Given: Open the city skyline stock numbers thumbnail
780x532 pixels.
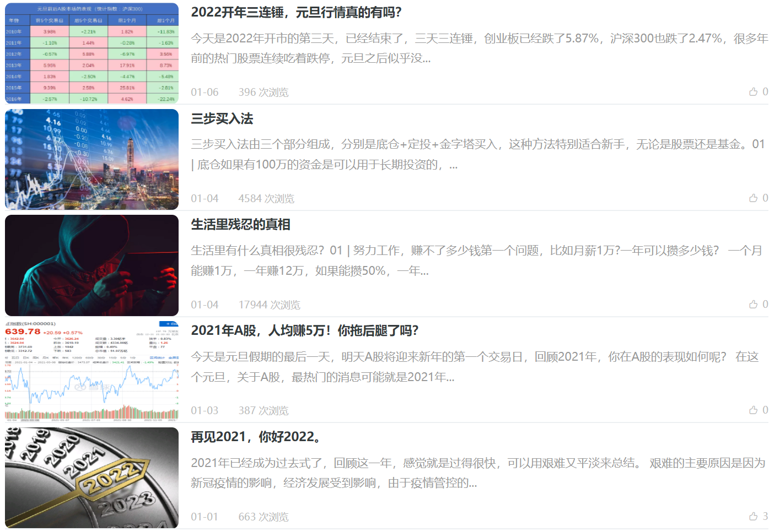Looking at the screenshot, I should click(92, 159).
